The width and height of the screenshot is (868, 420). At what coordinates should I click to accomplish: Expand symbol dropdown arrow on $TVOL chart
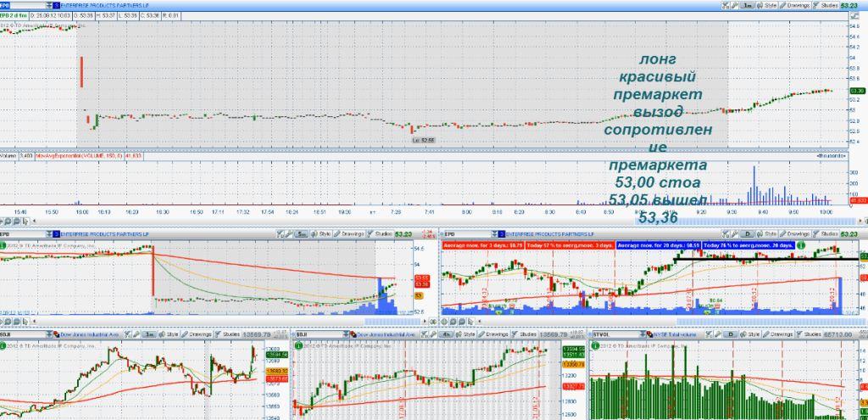click(x=643, y=334)
